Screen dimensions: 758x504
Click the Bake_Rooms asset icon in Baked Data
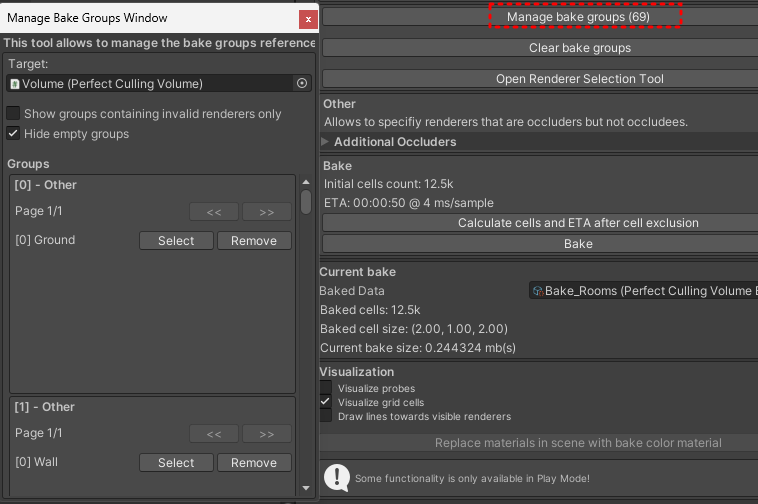538,291
